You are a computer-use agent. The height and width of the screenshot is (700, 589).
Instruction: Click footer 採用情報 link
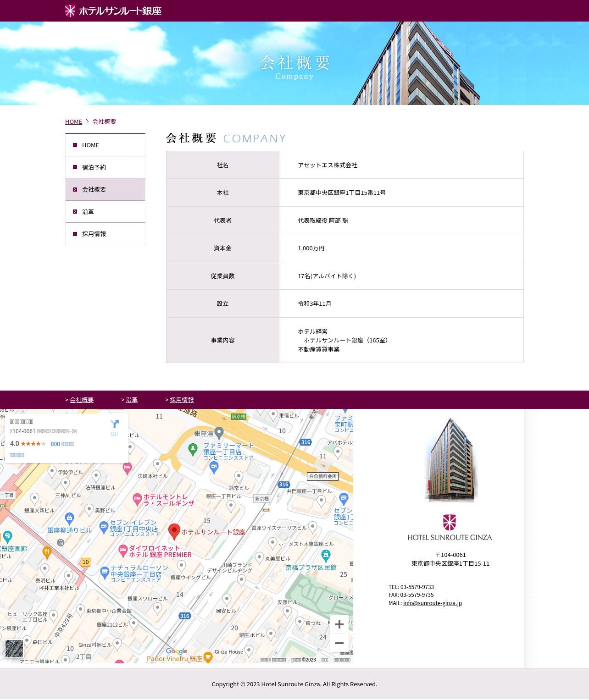(182, 400)
